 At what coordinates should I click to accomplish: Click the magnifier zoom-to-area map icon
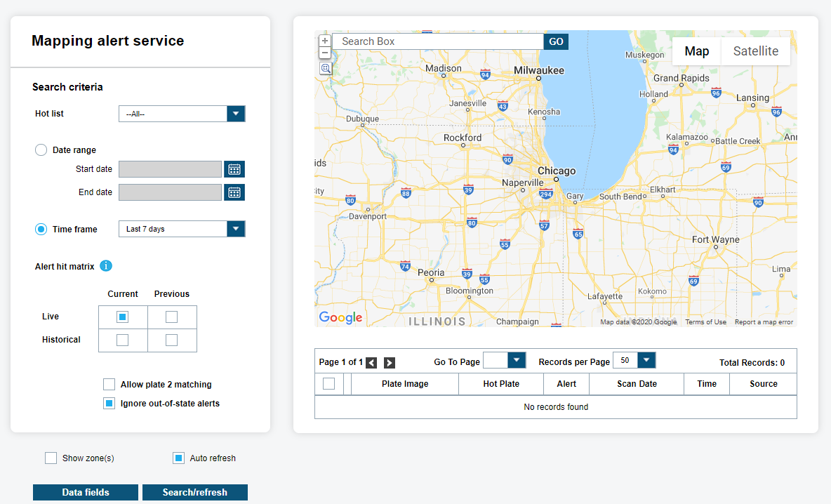tap(326, 68)
